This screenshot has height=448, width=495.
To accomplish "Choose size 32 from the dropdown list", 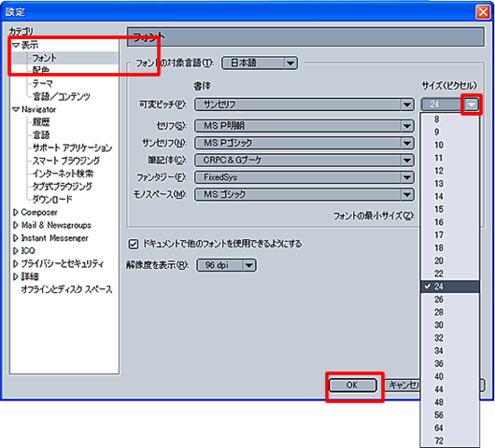I will click(x=450, y=338).
